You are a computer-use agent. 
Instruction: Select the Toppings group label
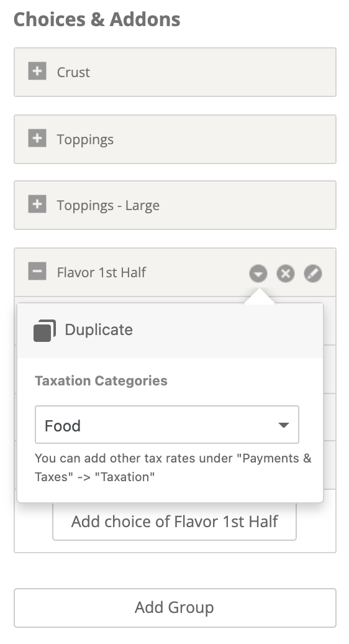85,139
